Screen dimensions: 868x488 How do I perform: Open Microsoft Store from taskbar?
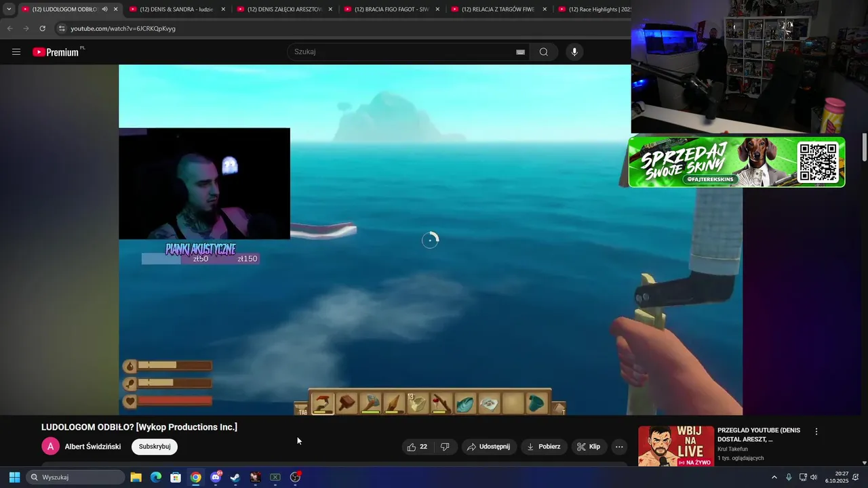[x=176, y=477]
